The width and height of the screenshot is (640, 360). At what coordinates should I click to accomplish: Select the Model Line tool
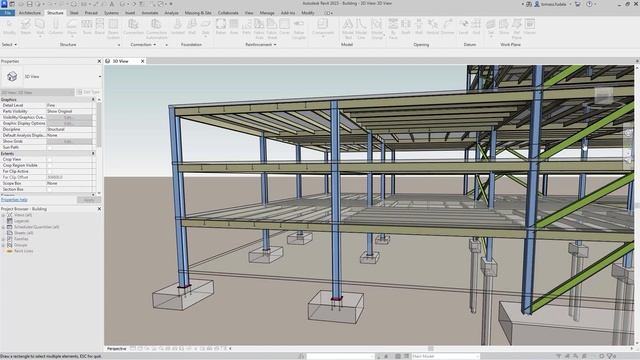click(361, 29)
